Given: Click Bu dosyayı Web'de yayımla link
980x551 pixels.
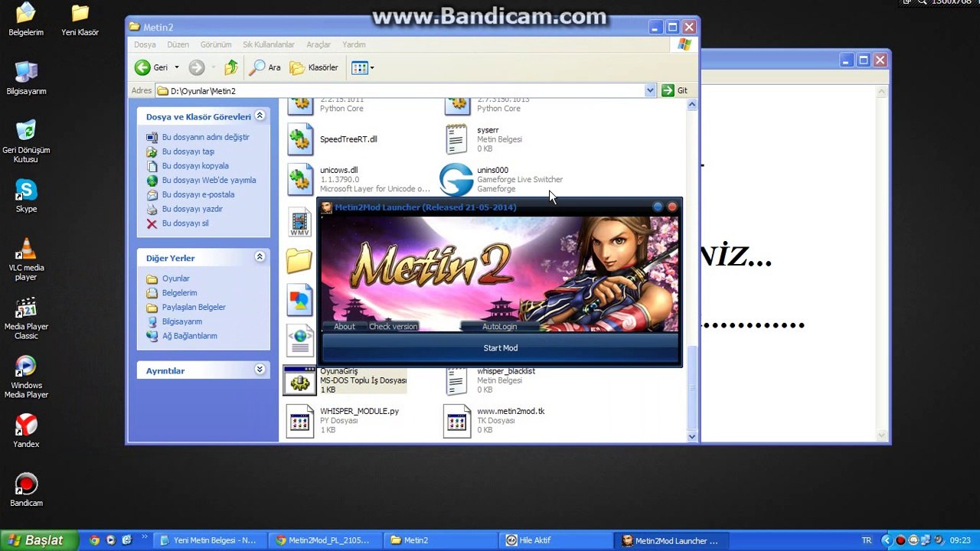Looking at the screenshot, I should point(208,181).
